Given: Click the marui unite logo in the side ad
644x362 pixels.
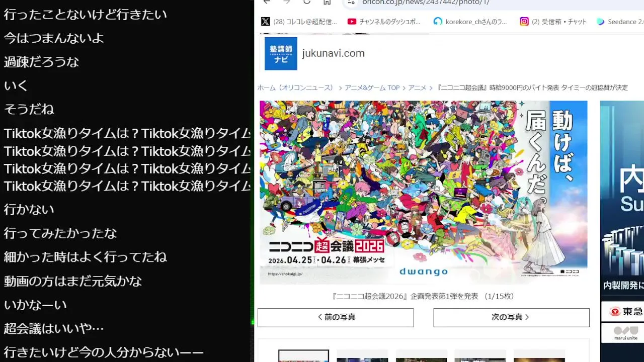Looking at the screenshot, I should pos(626,333).
